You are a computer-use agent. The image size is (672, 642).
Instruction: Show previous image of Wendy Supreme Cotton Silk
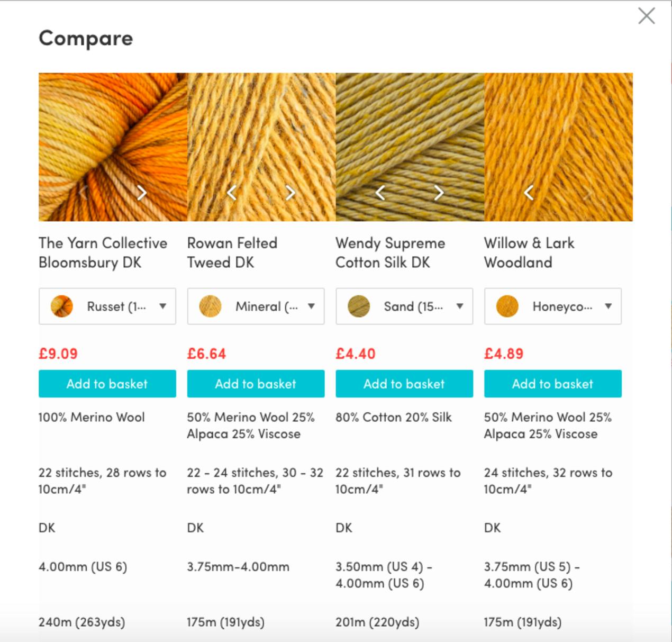pyautogui.click(x=380, y=193)
